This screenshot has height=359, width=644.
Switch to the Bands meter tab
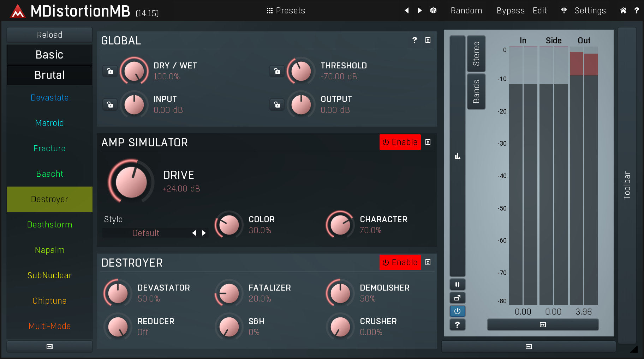point(476,91)
